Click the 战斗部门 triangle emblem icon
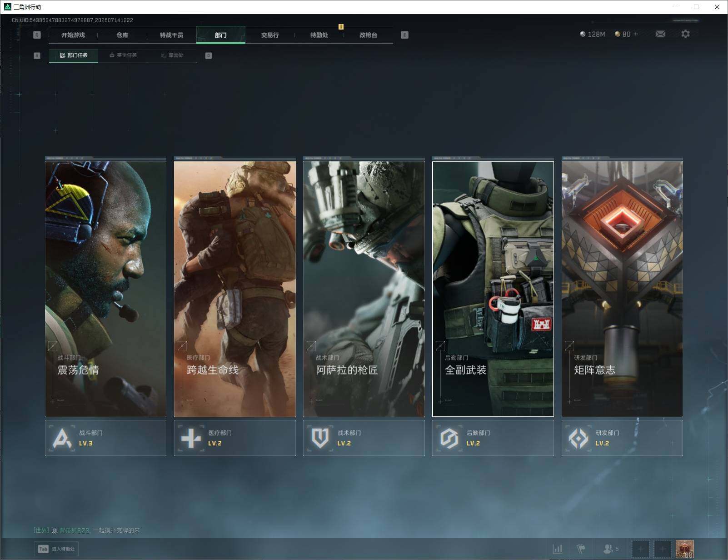The image size is (728, 560). tap(62, 438)
